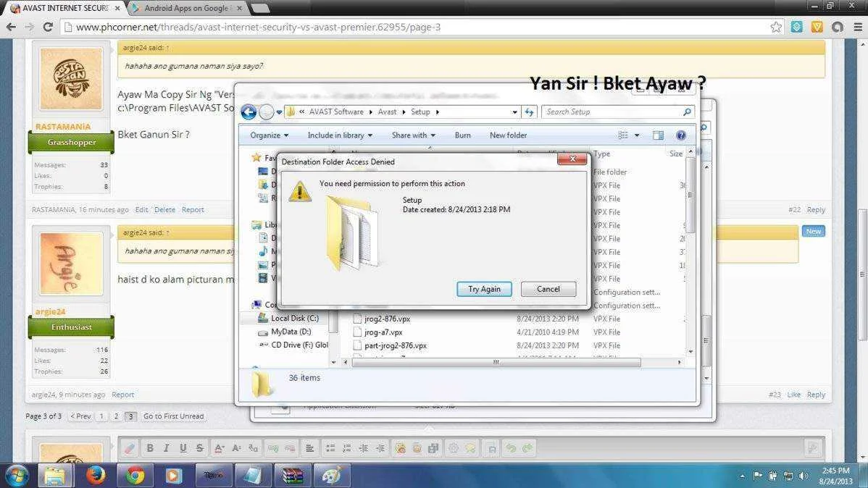Click the save draft icon in editor
Image resolution: width=868 pixels, height=488 pixels.
pos(491,449)
